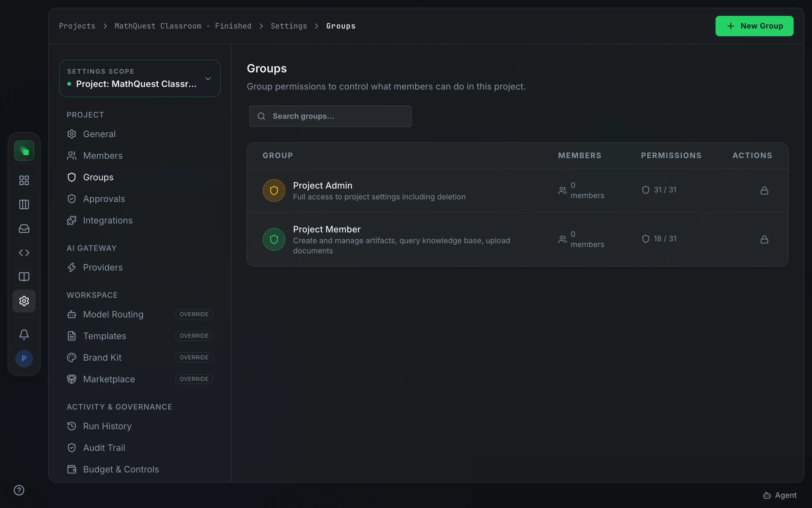Click the green shield Project Member badge
The image size is (812, 508).
274,240
